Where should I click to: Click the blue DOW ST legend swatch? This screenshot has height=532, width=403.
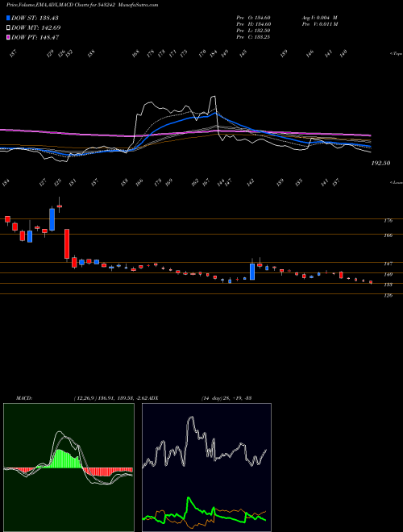pos(8,18)
